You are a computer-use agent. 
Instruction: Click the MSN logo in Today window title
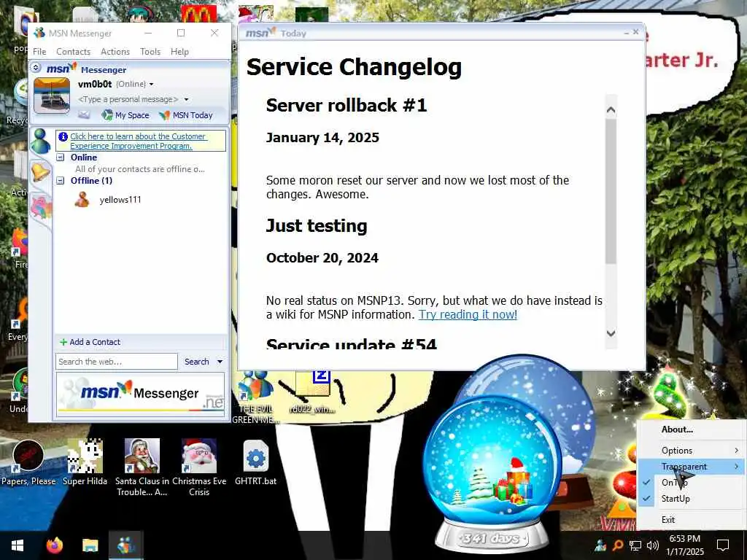(260, 33)
